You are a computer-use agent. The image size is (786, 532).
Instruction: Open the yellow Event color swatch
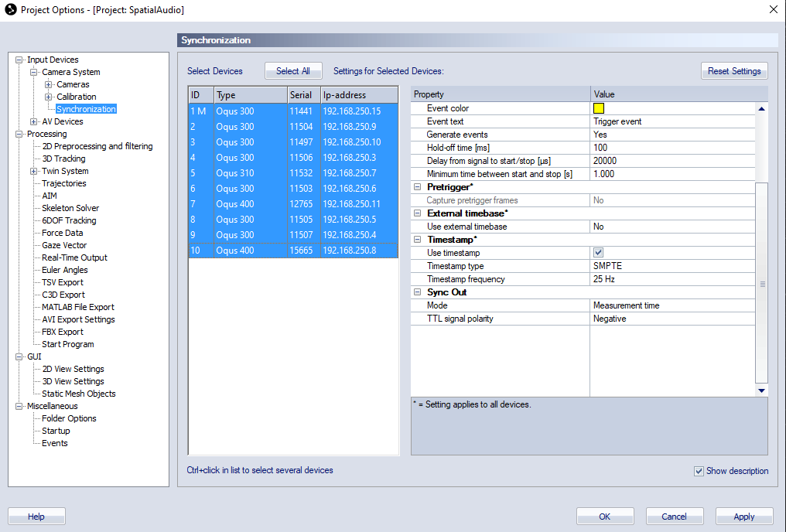coord(599,108)
